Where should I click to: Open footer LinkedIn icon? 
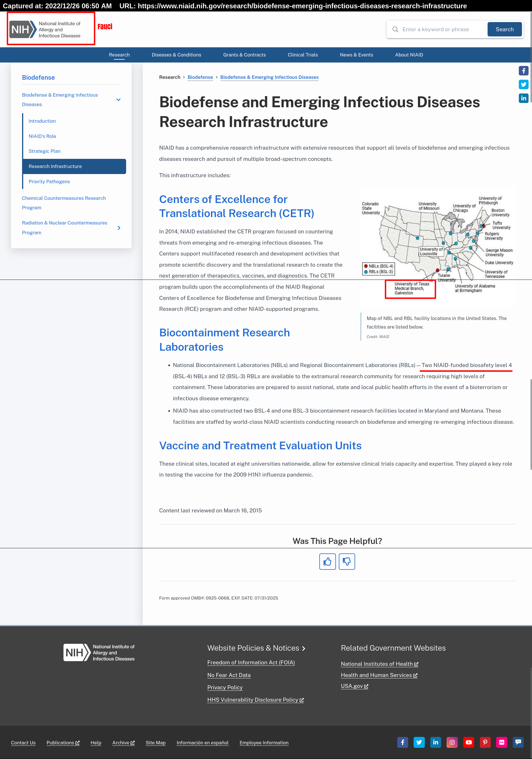tap(435, 742)
